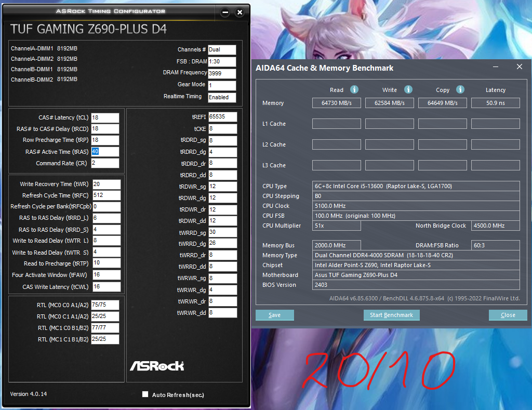This screenshot has height=410, width=532.
Task: Click the Gear Mode field
Action: (x=222, y=86)
